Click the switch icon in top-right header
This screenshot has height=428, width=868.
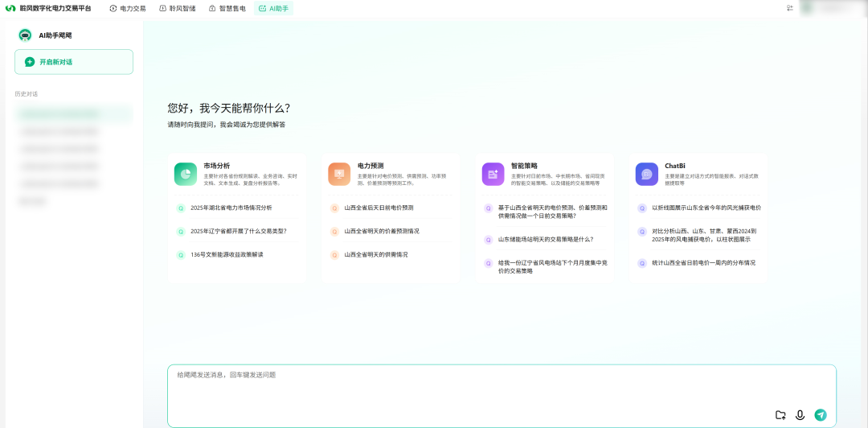point(790,8)
